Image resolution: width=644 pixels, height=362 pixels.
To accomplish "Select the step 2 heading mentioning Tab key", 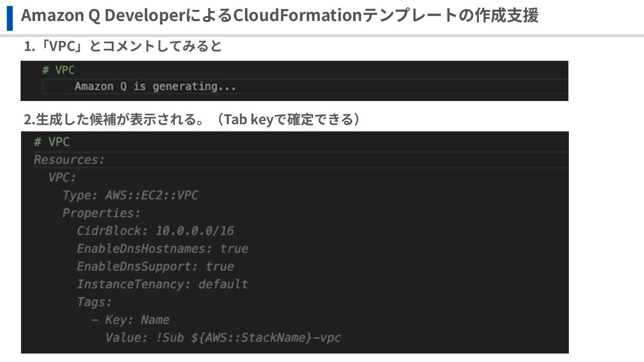I will pos(191,120).
